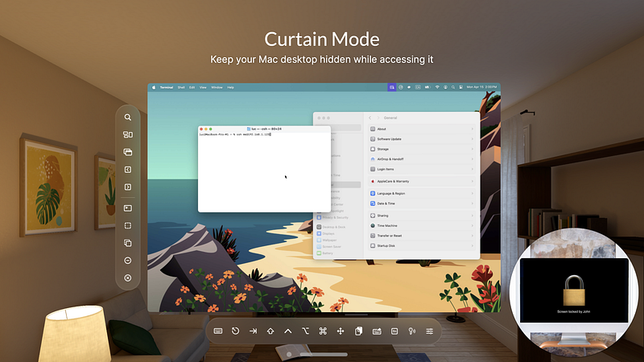Toggle the Control caret modifier icon
This screenshot has height=362, width=644.
coord(288,331)
